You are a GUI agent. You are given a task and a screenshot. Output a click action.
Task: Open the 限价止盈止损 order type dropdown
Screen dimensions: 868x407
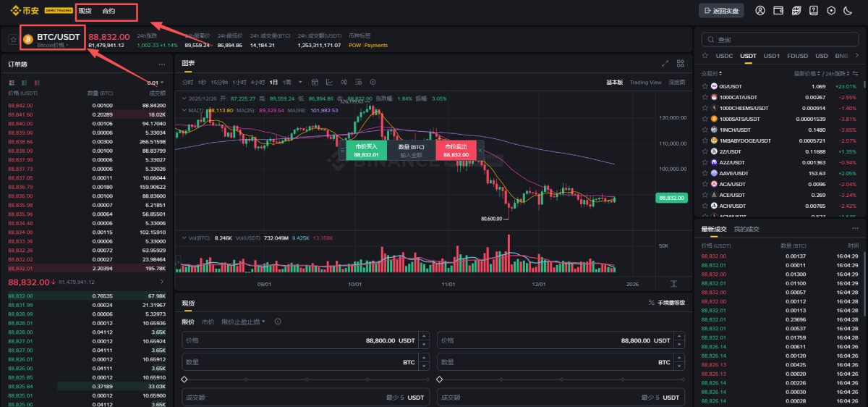(243, 322)
